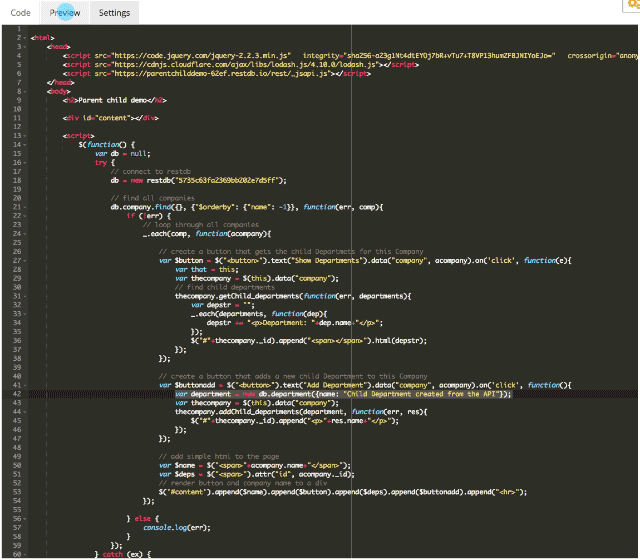This screenshot has width=640, height=560.
Task: Open the Preview tab
Action: click(x=65, y=13)
